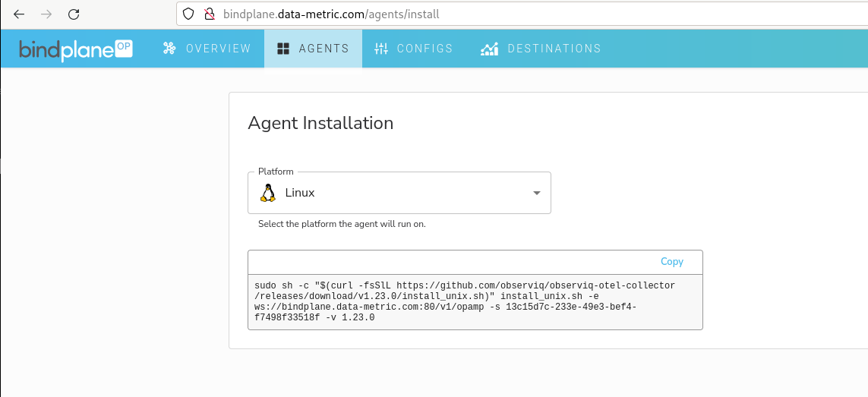Click 'Select the platform the agent will run on.' text
868x397 pixels.
pos(342,225)
